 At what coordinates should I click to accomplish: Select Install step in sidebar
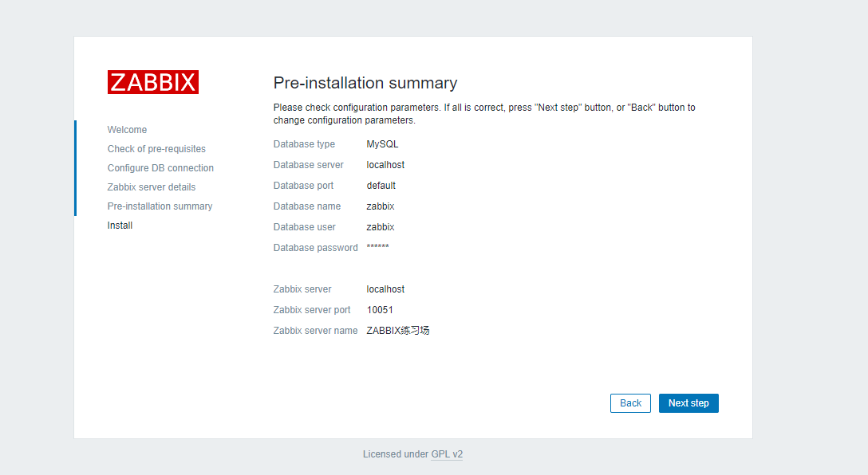120,225
